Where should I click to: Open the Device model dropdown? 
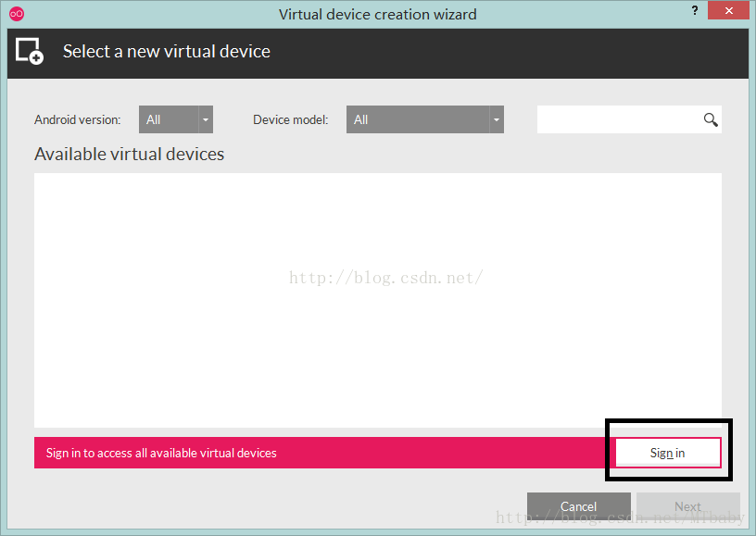[424, 119]
